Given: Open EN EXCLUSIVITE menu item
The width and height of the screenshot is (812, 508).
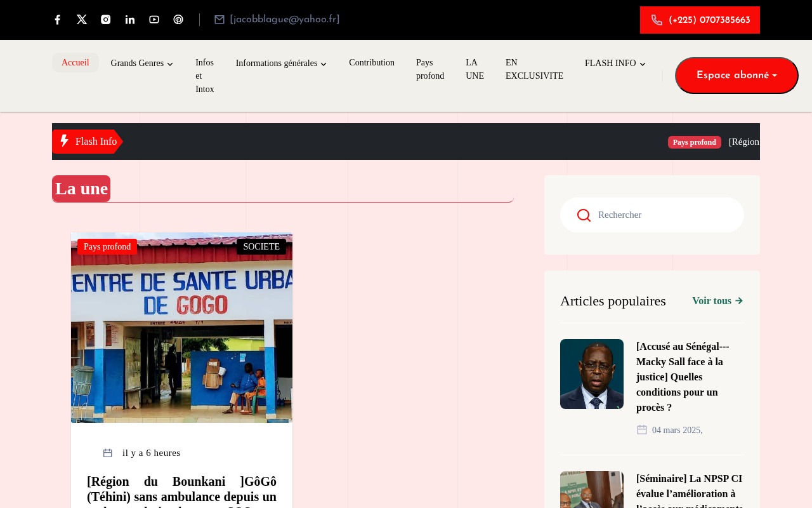Looking at the screenshot, I should coord(534,69).
